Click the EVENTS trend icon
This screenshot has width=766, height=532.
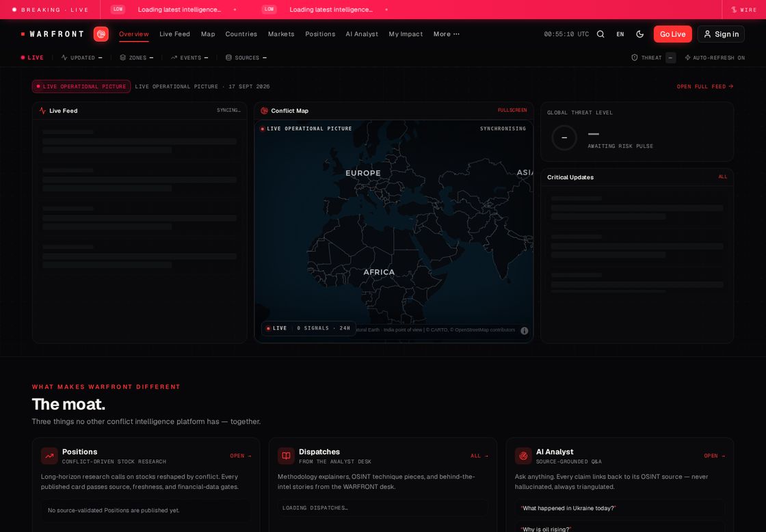click(174, 57)
